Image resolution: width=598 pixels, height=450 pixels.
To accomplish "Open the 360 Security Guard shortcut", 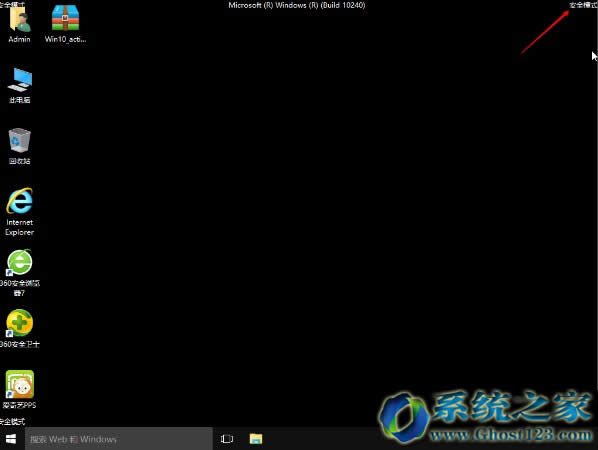I will 19,323.
